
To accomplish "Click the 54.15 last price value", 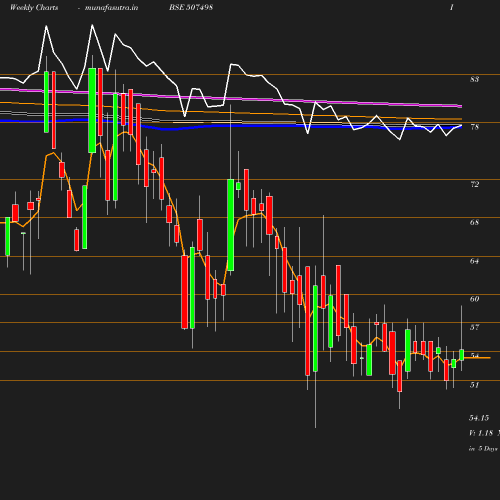I will (479, 418).
